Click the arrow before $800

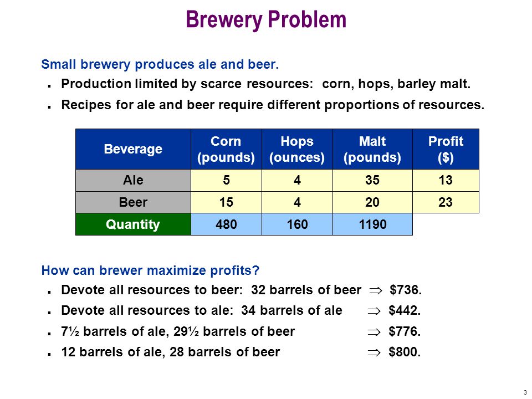click(374, 352)
